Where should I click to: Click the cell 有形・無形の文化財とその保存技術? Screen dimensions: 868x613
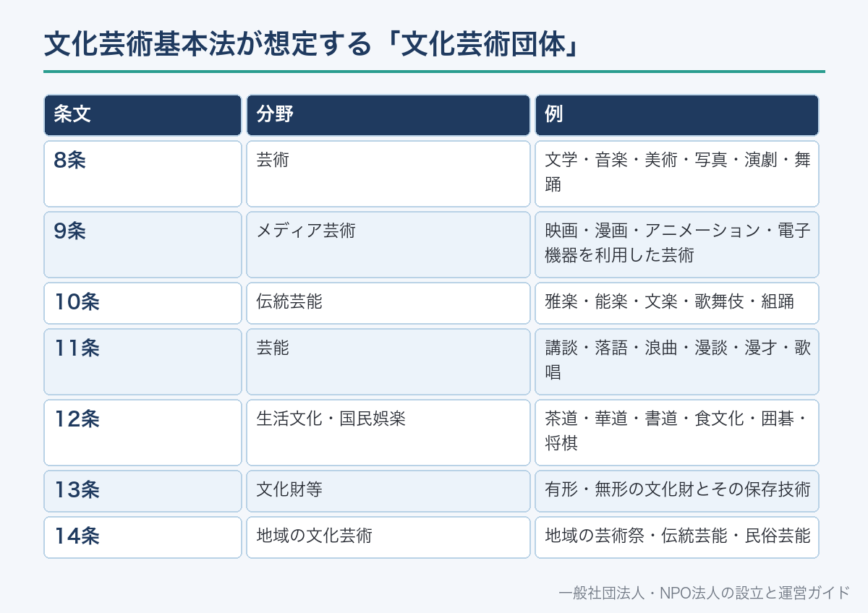click(677, 491)
